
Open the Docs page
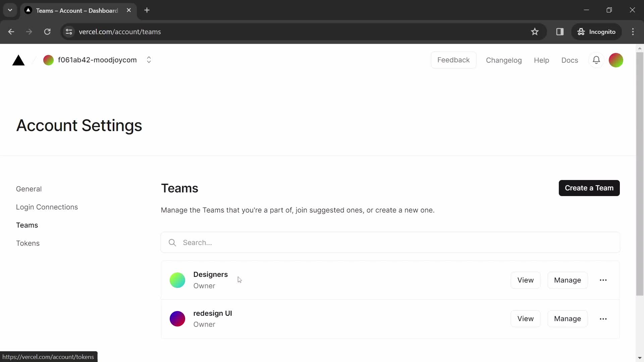570,60
